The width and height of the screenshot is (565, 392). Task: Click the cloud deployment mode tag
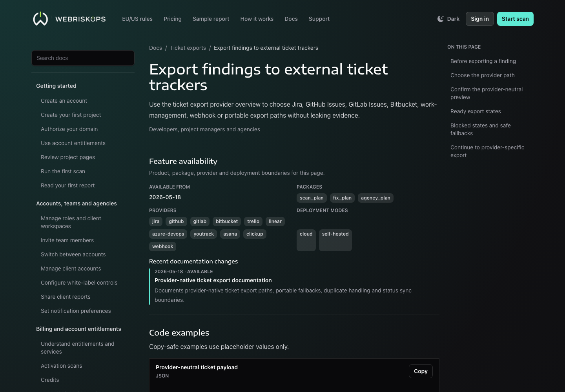(x=306, y=240)
